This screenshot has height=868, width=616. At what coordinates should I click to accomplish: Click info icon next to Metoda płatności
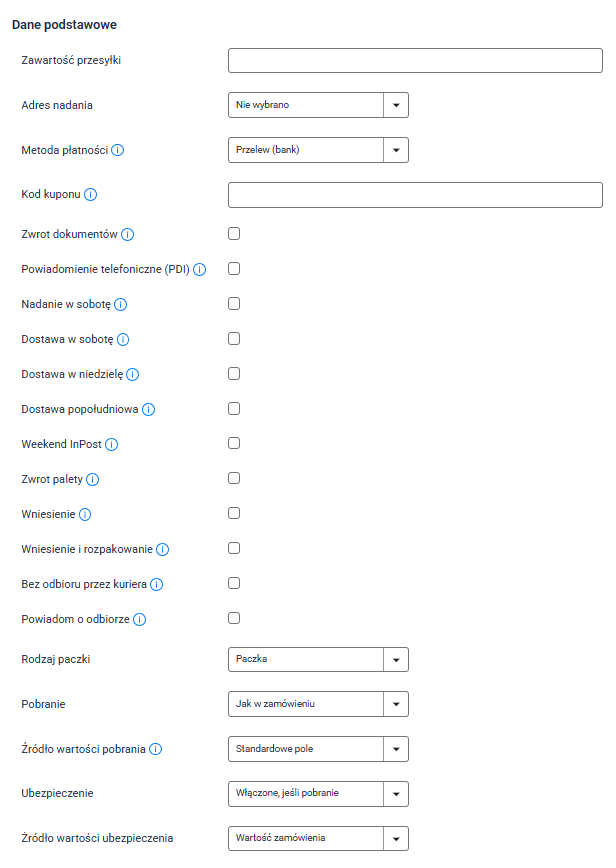click(118, 150)
